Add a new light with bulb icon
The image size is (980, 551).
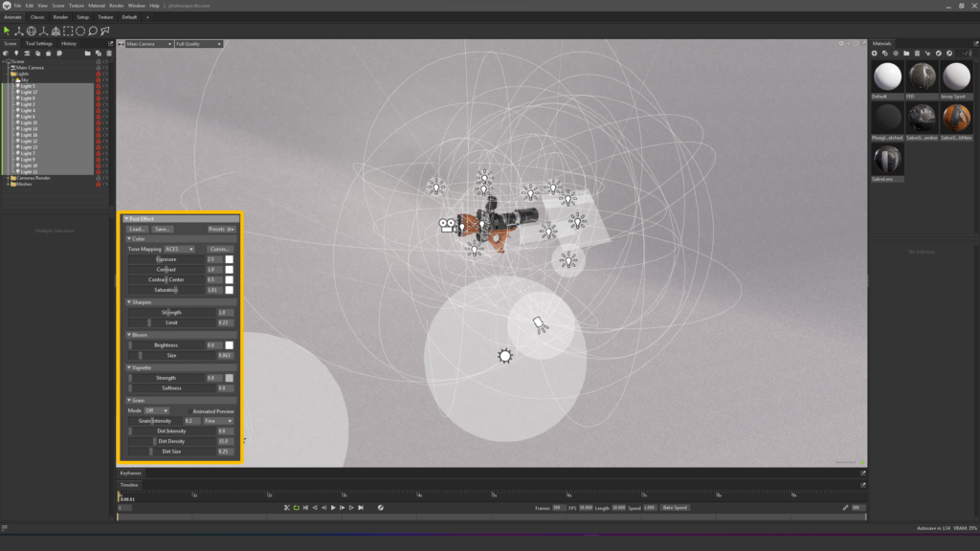[16, 54]
